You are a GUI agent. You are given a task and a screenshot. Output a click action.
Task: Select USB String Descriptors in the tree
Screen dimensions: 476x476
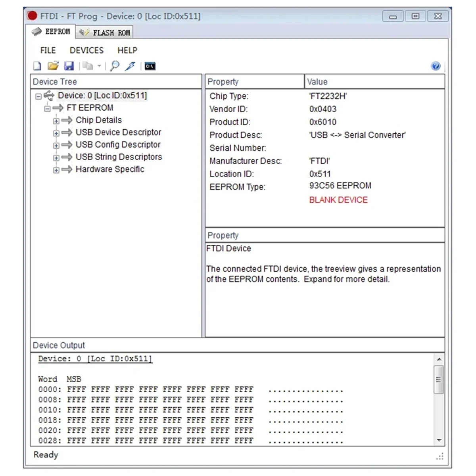[x=119, y=157]
